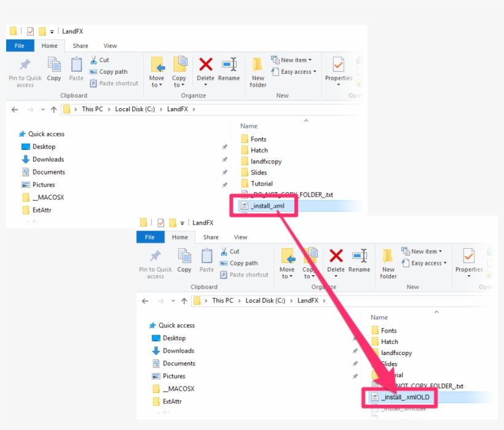Click Copy icon in lower window ribbon
Image resolution: width=504 pixels, height=430 pixels.
tap(184, 256)
